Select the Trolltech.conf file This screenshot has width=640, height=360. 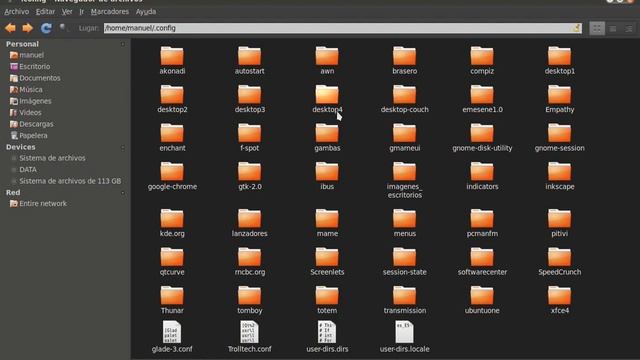(x=249, y=337)
